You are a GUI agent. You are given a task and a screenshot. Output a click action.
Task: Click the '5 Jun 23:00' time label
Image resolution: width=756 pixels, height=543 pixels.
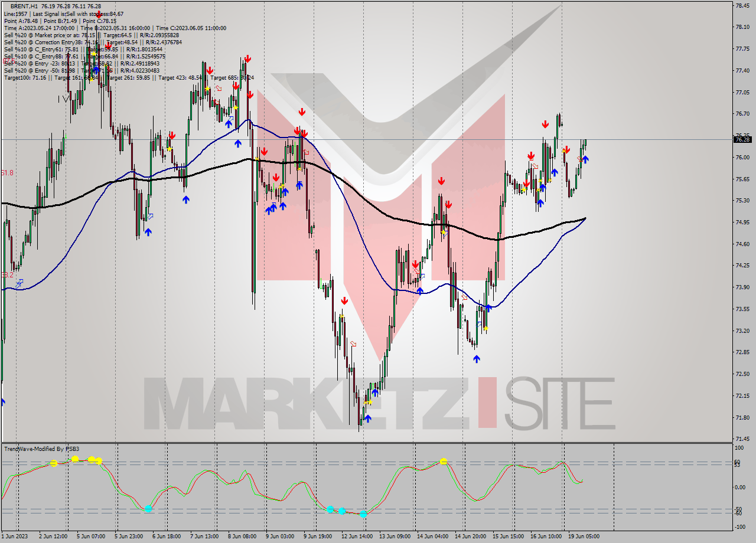tap(128, 537)
